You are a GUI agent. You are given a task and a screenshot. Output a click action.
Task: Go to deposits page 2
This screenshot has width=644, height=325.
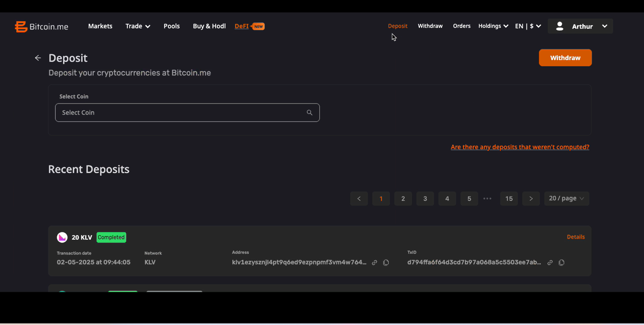point(403,199)
